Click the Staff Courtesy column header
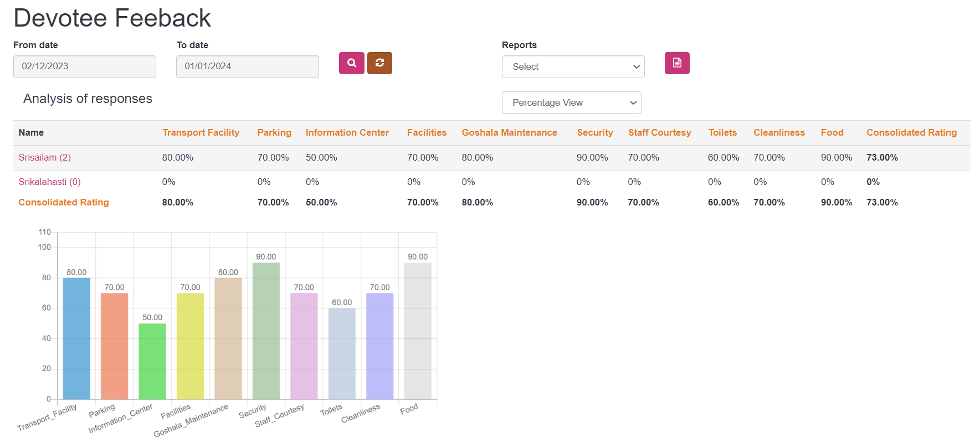This screenshot has width=980, height=448. click(x=659, y=133)
